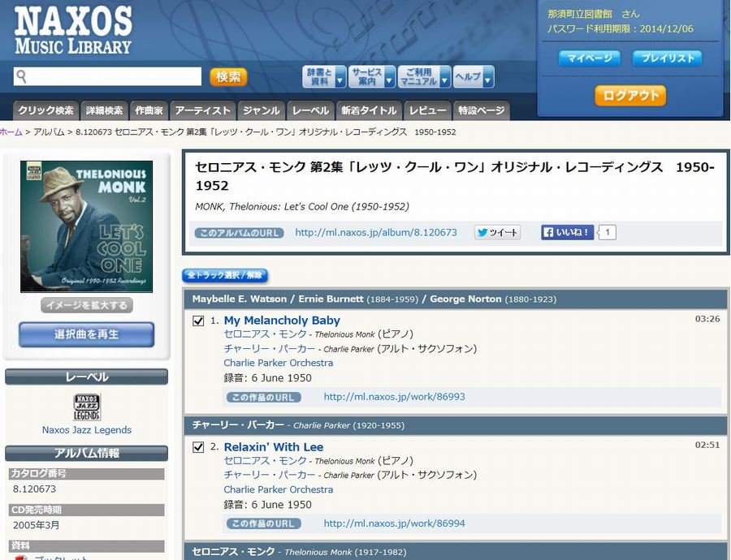The width and height of the screenshot is (731, 560).
Task: Click the Facebook like count bubble
Action: 608,232
